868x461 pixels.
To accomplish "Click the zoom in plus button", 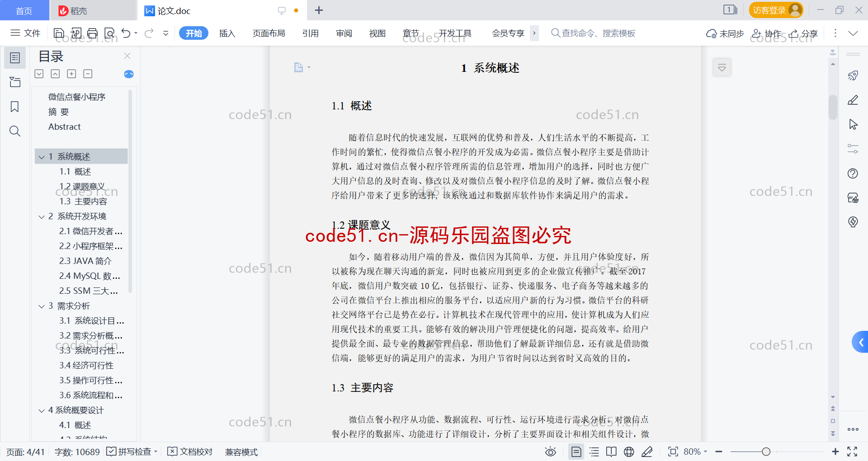I will 835,452.
